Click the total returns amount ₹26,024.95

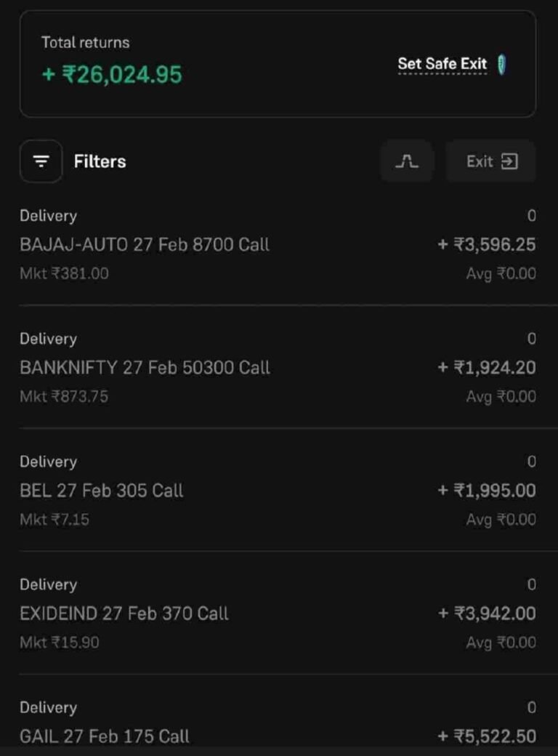113,74
